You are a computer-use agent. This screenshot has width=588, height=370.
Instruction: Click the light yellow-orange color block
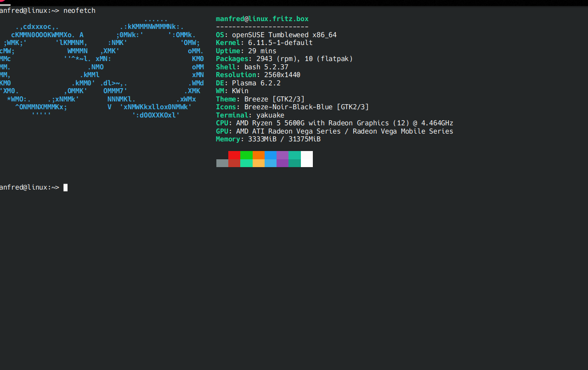click(x=258, y=163)
